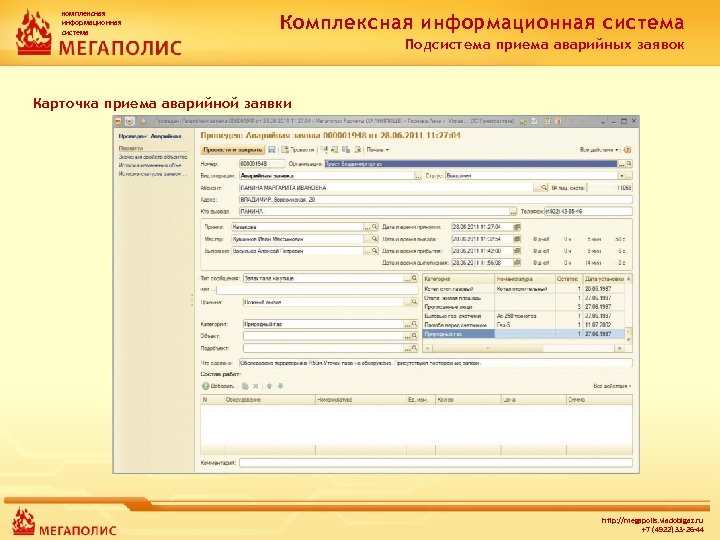Open magnifier lookup in Абонент field

544,188
